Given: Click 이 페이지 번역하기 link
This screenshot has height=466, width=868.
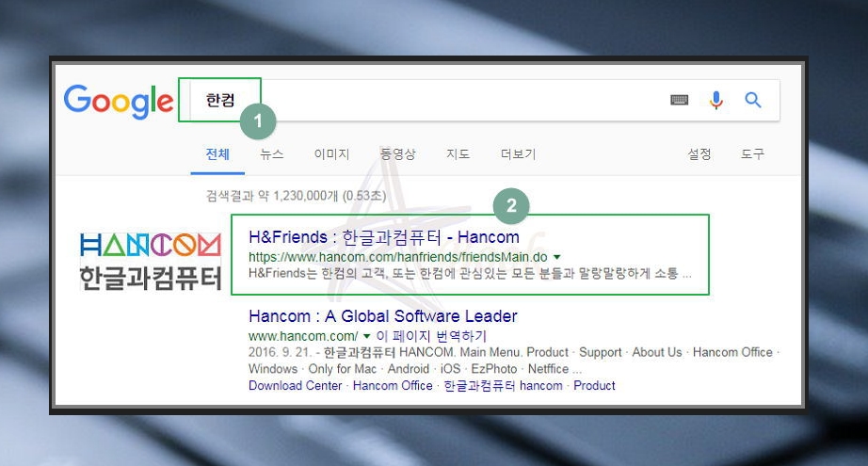Looking at the screenshot, I should pyautogui.click(x=431, y=336).
